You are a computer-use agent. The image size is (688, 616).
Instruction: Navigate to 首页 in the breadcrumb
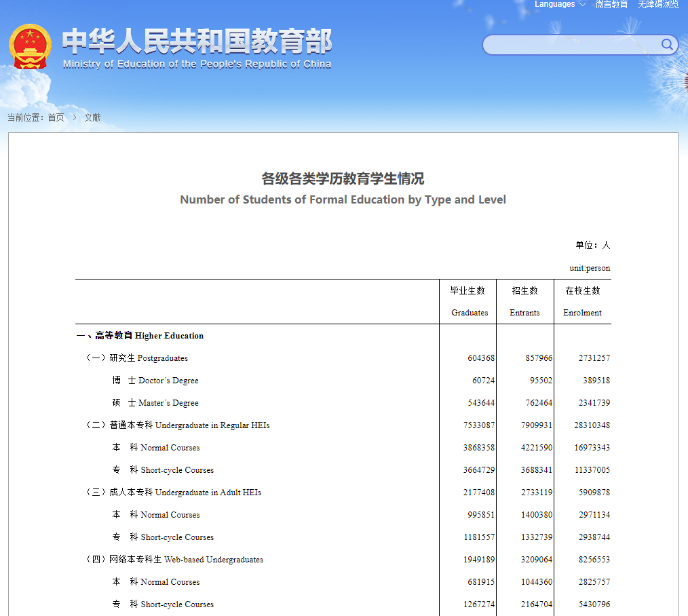tap(56, 117)
